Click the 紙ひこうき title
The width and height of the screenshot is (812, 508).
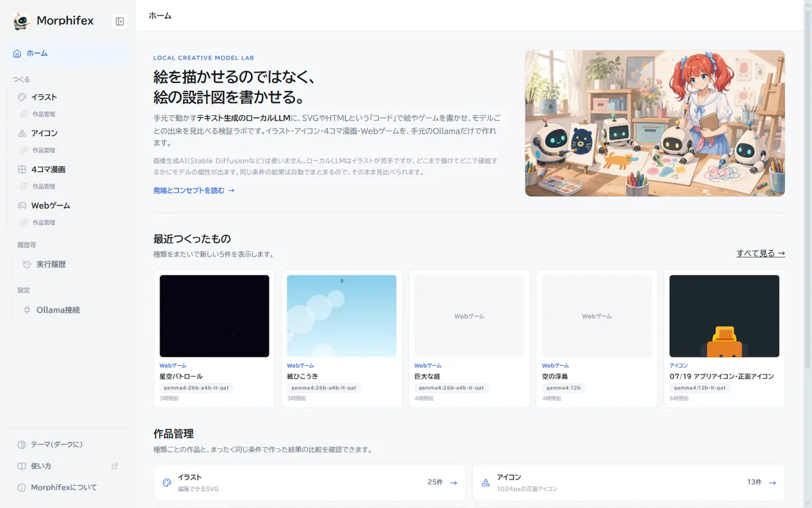pos(302,376)
